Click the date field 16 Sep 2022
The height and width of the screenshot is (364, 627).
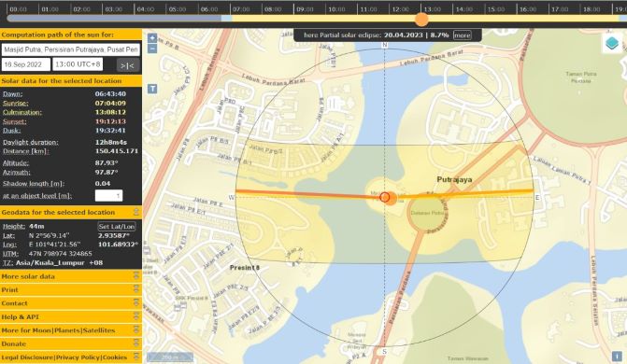coord(26,64)
